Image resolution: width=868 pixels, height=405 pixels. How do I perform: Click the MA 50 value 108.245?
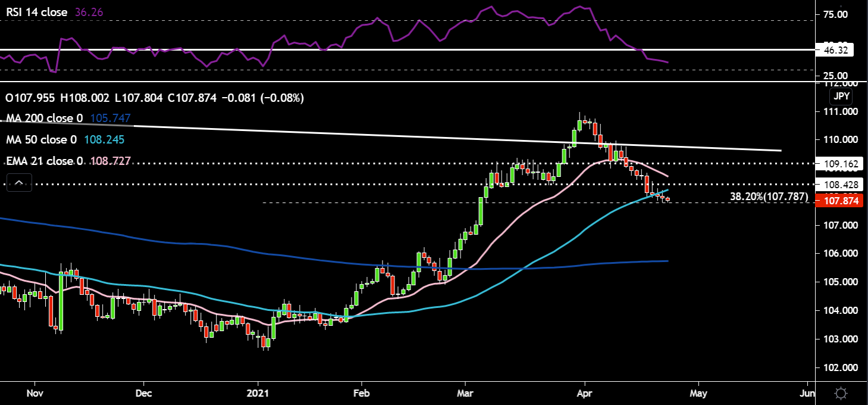pyautogui.click(x=104, y=140)
